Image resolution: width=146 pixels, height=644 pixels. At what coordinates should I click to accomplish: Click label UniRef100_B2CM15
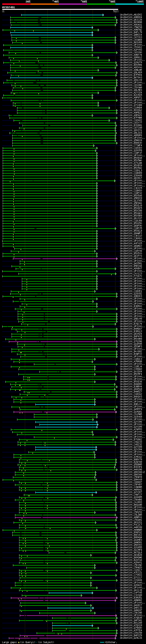[x=131, y=95]
